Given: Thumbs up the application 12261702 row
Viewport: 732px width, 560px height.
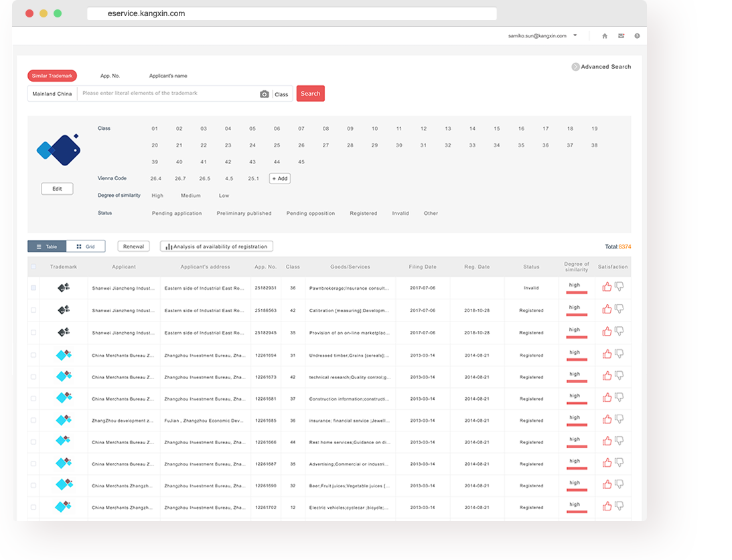Looking at the screenshot, I should point(607,506).
